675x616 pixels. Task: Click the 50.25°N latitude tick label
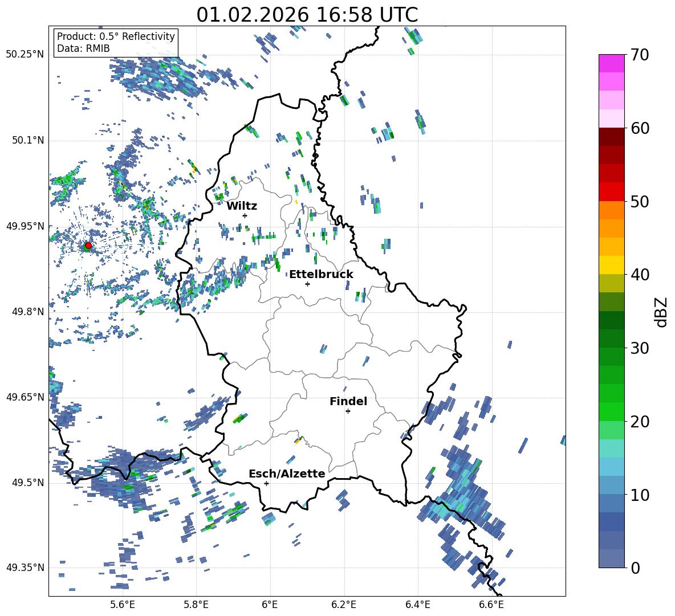click(x=25, y=55)
